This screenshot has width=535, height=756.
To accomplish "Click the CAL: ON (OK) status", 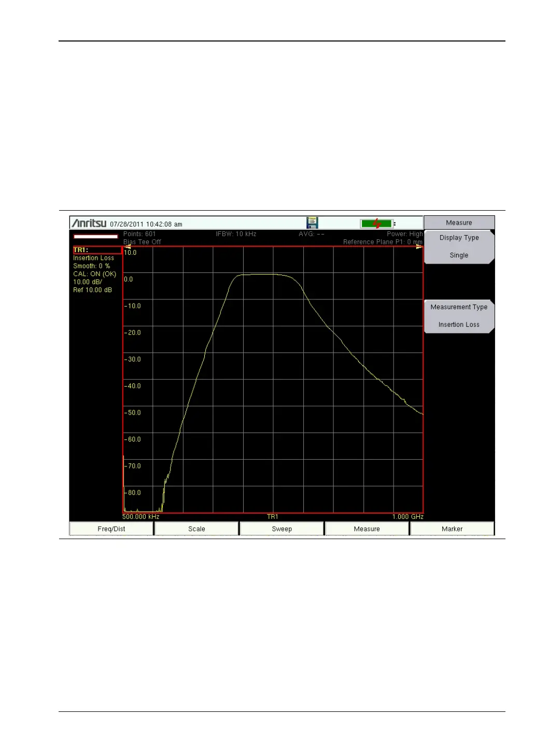I will (94, 274).
